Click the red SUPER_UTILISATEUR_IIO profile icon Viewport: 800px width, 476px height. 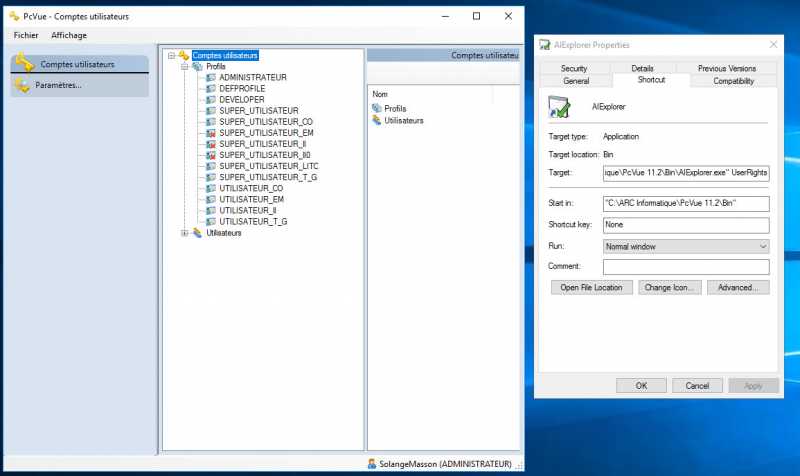(211, 155)
